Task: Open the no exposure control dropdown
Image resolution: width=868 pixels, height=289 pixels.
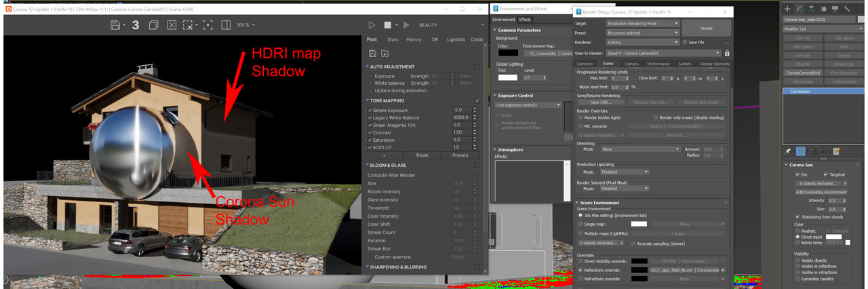Action: click(x=528, y=105)
